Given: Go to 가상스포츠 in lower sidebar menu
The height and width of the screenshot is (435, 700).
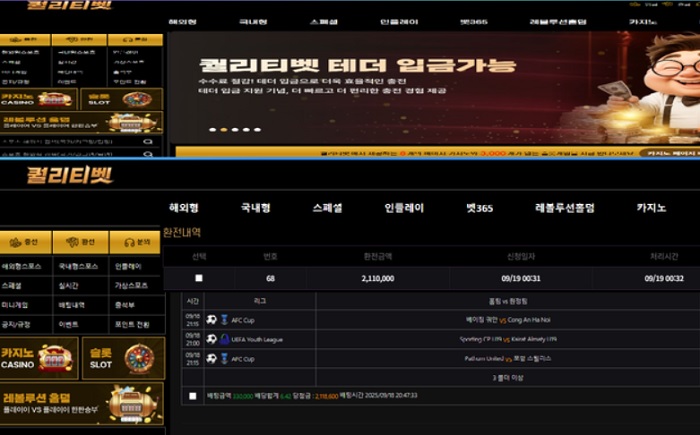Looking at the screenshot, I should click(131, 285).
